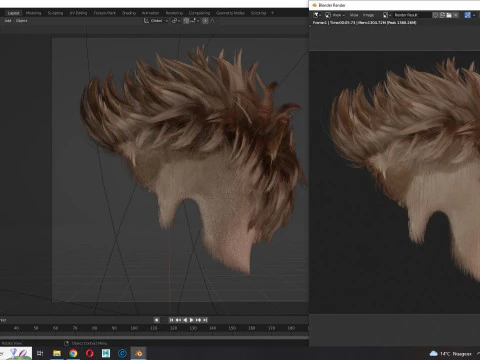The image size is (480, 360).
Task: Open the weather widget showing 14°C
Action: 451,354
